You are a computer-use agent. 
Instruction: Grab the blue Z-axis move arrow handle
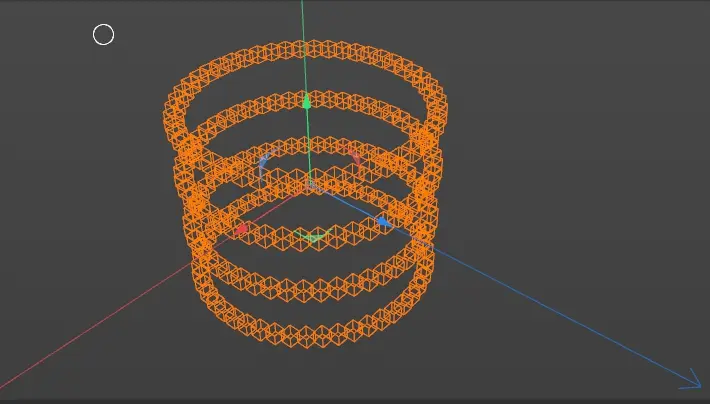384,222
